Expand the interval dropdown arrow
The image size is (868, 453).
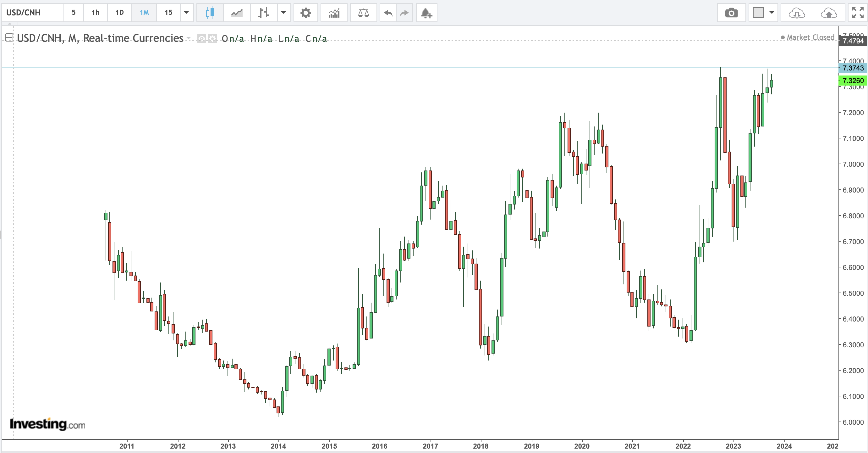[186, 13]
